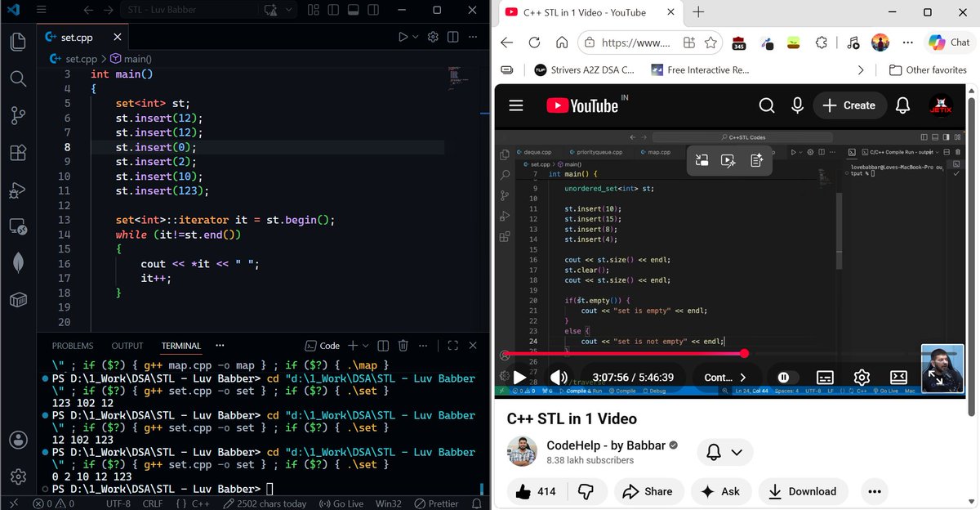This screenshot has width=980, height=510.
Task: Kill the terminal with the trash icon
Action: [403, 346]
